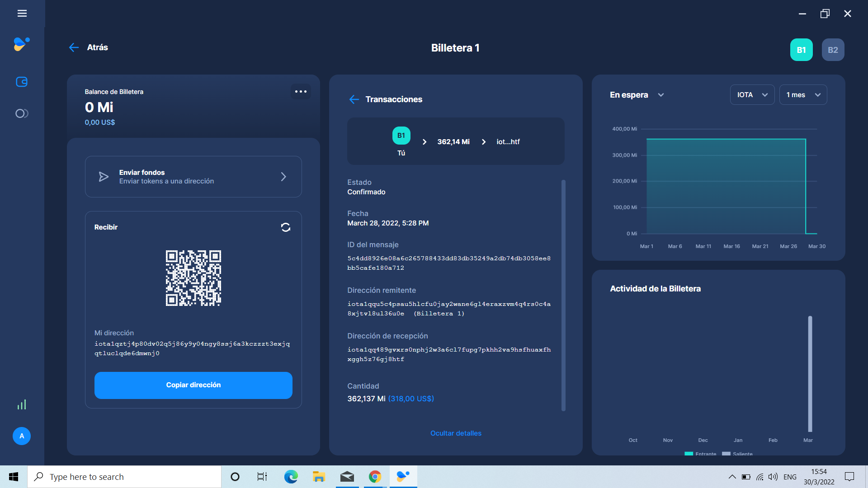
Task: Open the IOTA currency dropdown
Action: pyautogui.click(x=752, y=95)
